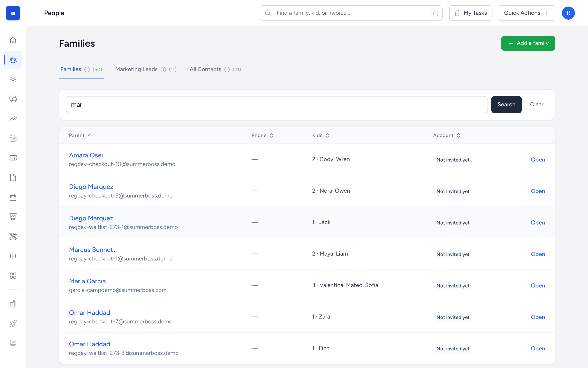
Task: Sort by the Account column
Action: [447, 135]
